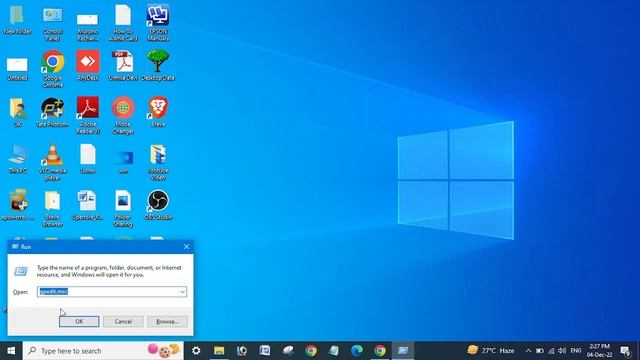640x360 pixels.
Task: Select the AnyDesk desktop icon
Action: tap(88, 66)
